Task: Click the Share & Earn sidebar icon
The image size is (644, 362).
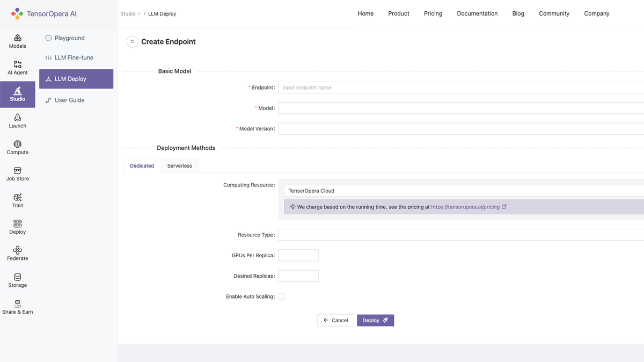Action: pos(17,307)
